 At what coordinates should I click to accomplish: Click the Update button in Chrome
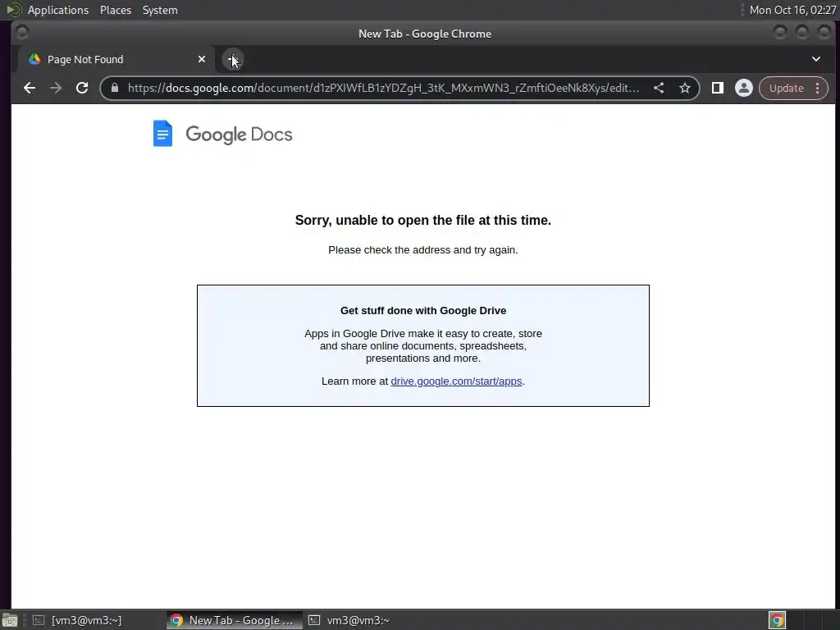787,89
